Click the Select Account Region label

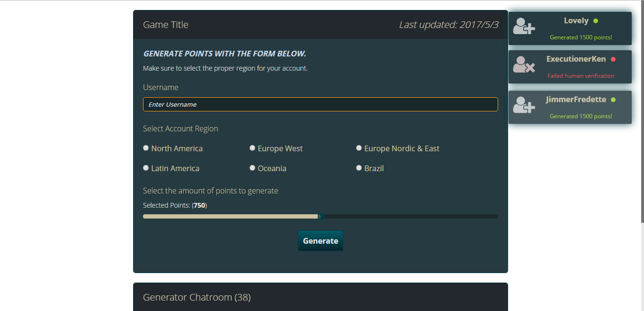pyautogui.click(x=180, y=128)
